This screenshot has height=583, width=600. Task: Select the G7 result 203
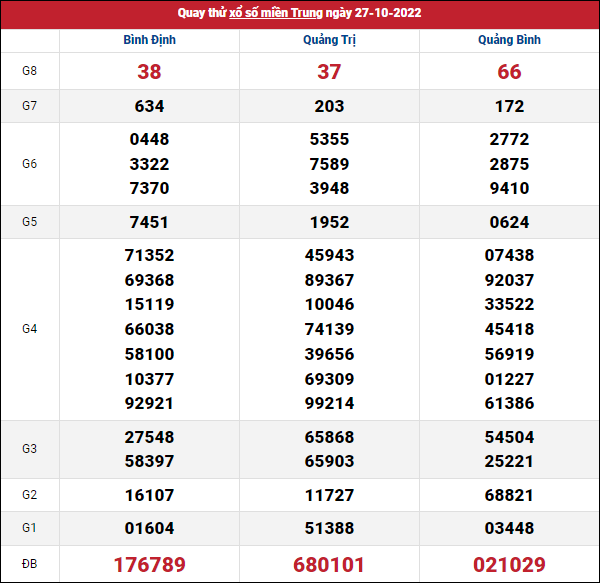pyautogui.click(x=329, y=106)
